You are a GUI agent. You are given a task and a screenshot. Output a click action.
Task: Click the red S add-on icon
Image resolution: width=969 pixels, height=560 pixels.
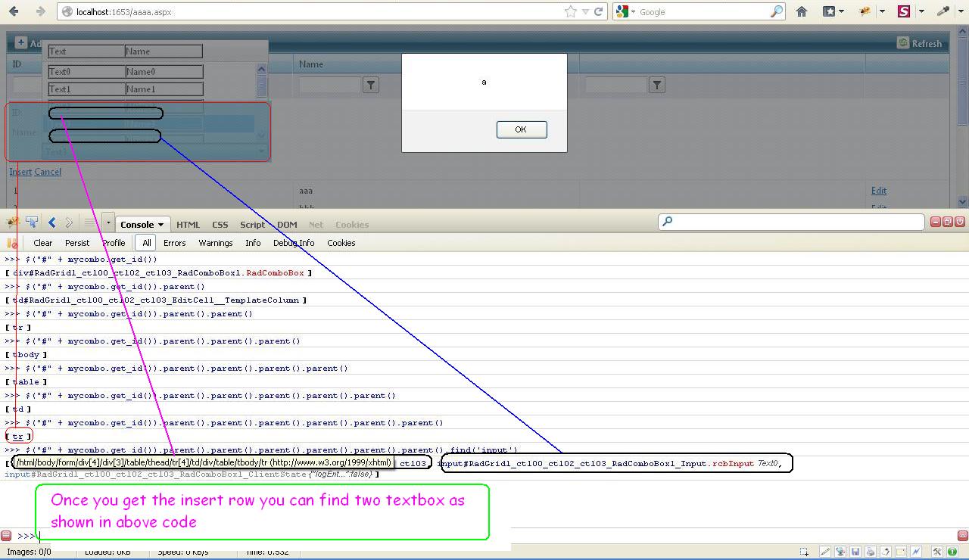903,11
